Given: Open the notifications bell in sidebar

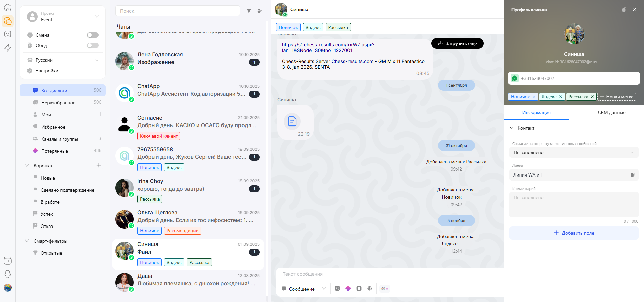Looking at the screenshot, I should coord(8,274).
